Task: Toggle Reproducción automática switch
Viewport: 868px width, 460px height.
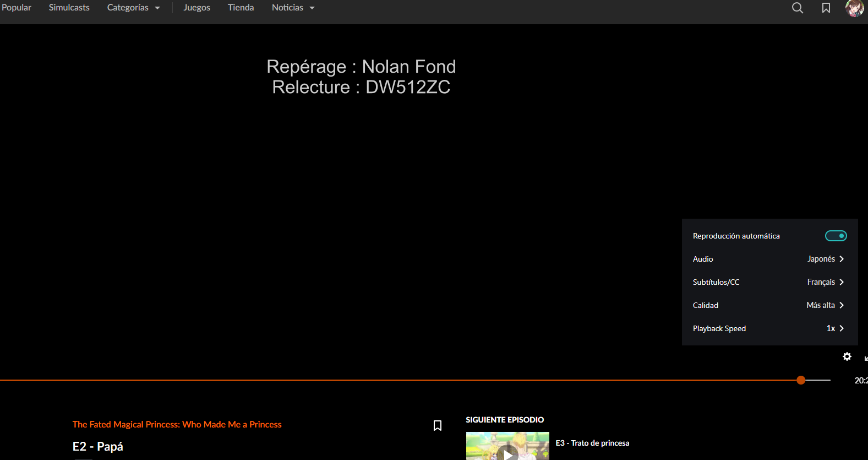Action: 835,236
